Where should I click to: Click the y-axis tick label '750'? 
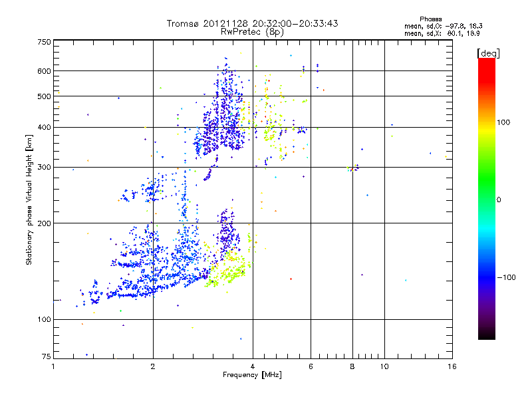44,42
